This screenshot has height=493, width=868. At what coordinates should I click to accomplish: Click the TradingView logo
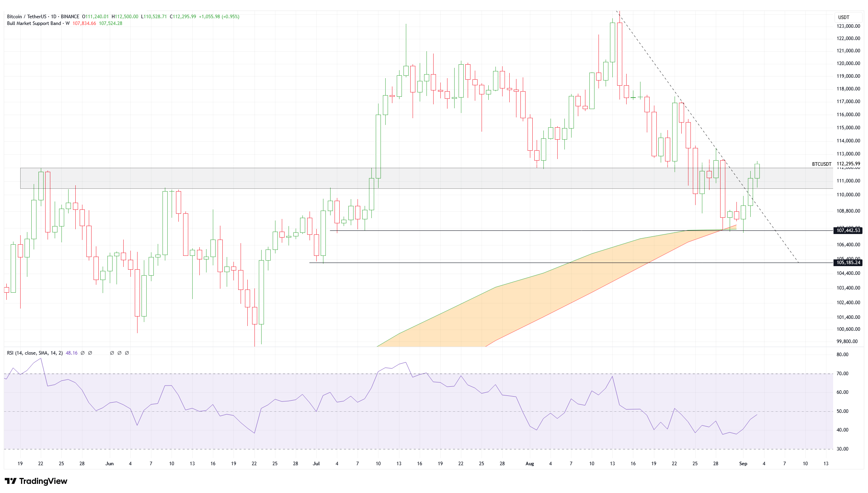point(36,481)
